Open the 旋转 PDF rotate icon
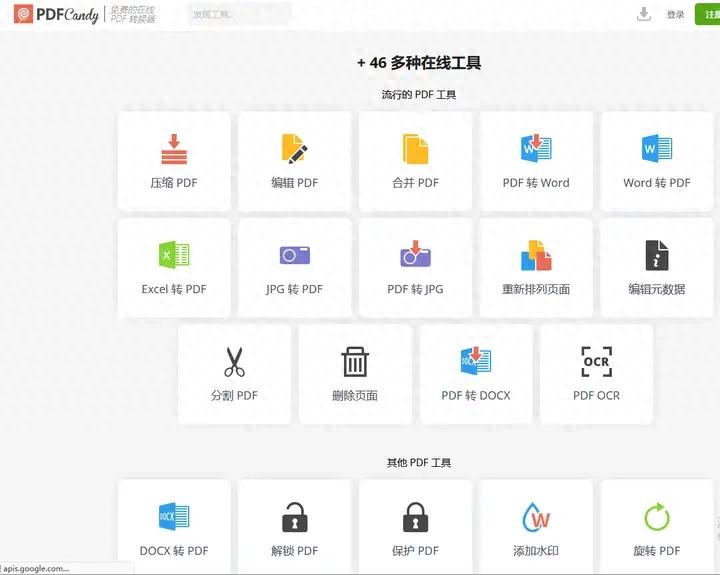 click(x=657, y=517)
